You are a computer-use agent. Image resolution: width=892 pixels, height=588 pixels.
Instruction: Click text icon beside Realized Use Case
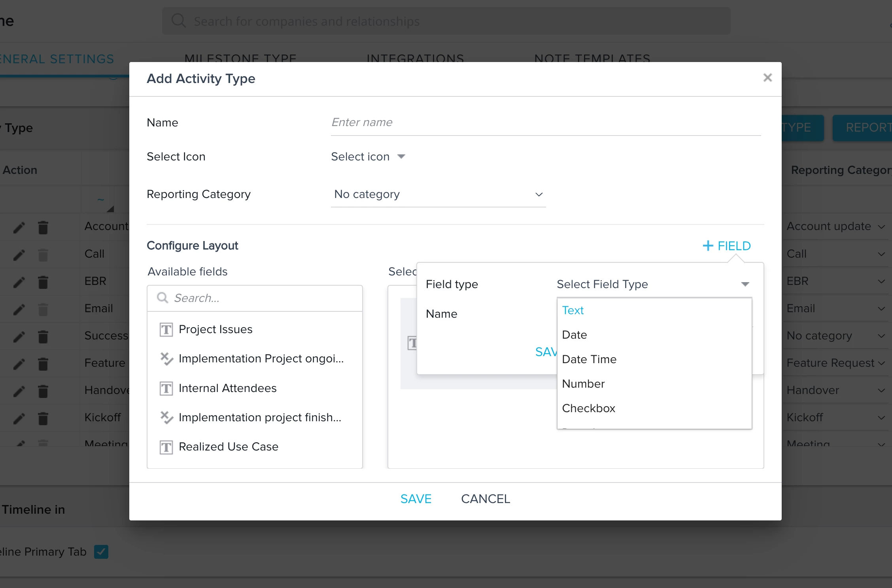point(166,447)
